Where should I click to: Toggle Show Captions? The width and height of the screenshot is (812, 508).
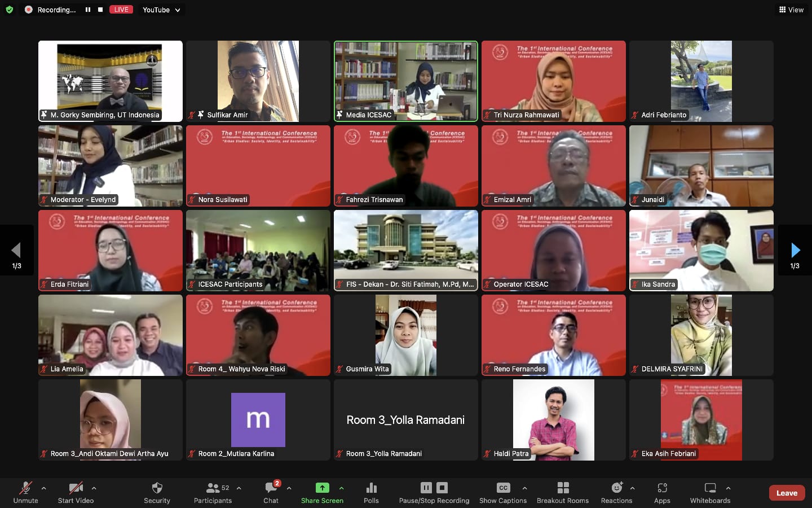pyautogui.click(x=502, y=492)
